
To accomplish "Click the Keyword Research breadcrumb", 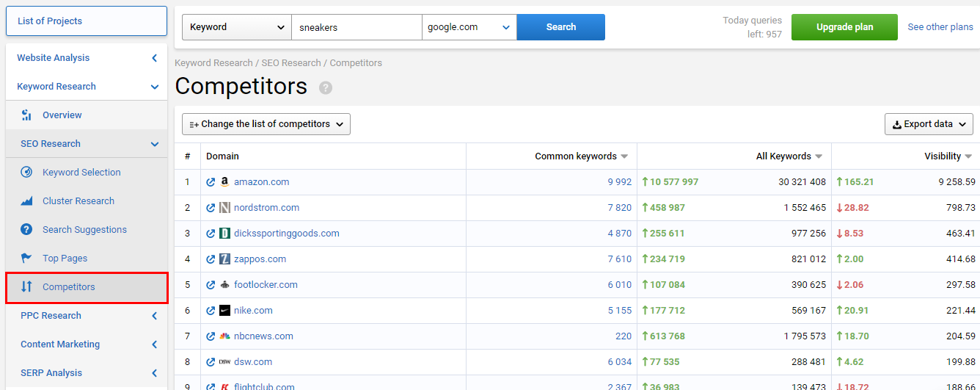I will 213,63.
